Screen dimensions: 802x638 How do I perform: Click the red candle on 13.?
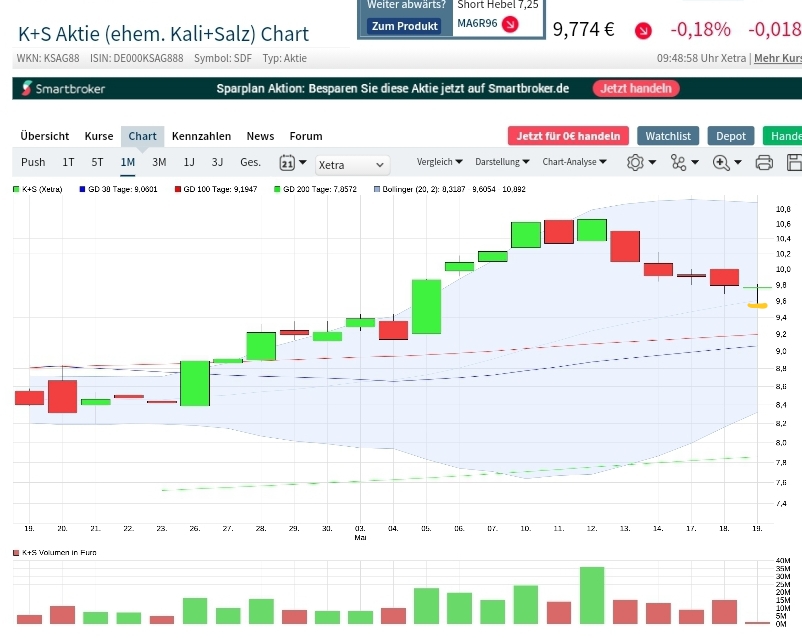point(625,247)
